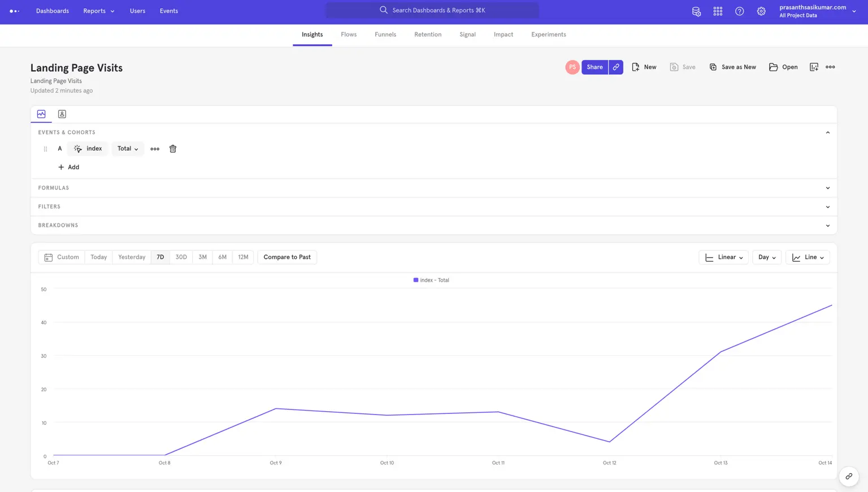Delete event A using trash icon

[173, 149]
